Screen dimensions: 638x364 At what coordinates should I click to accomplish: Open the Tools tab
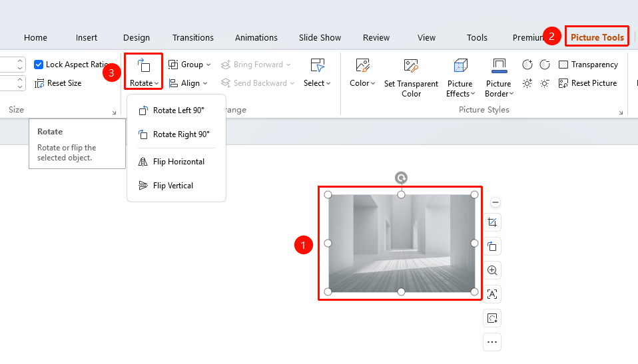[477, 37]
